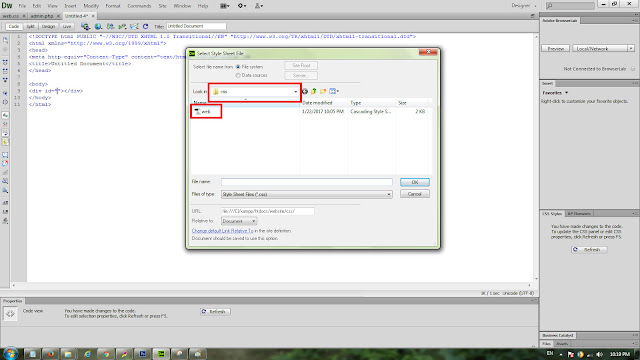
Task: Open the Business Catalyst panel
Action: 558,336
